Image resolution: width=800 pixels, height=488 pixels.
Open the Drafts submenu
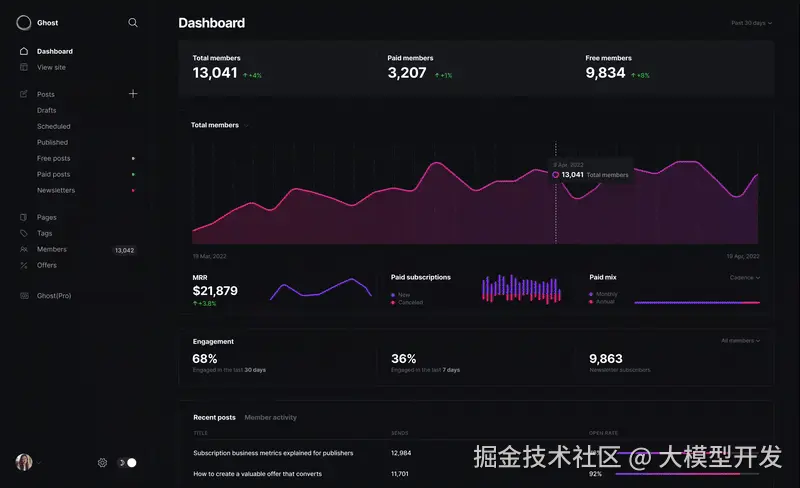click(46, 110)
